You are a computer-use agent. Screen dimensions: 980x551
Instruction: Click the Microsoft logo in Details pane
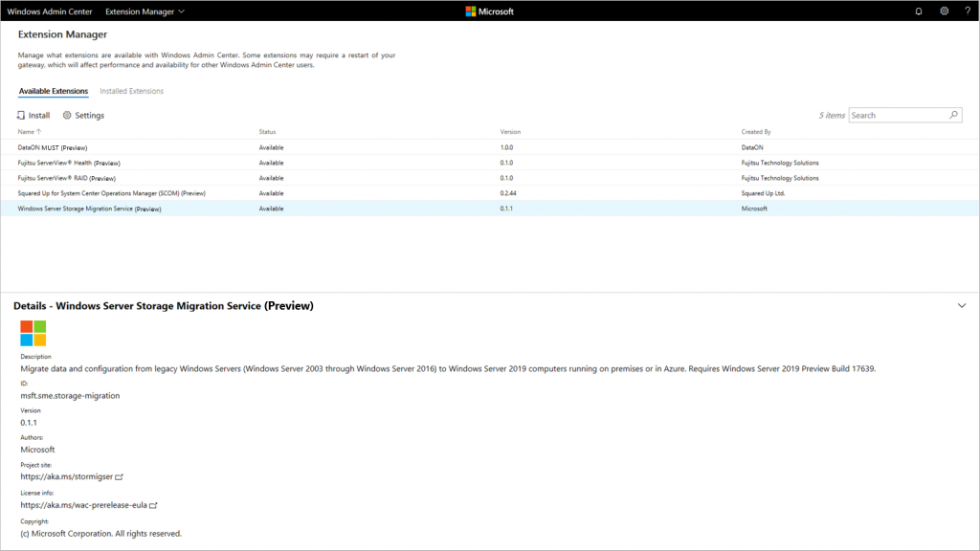[x=33, y=333]
